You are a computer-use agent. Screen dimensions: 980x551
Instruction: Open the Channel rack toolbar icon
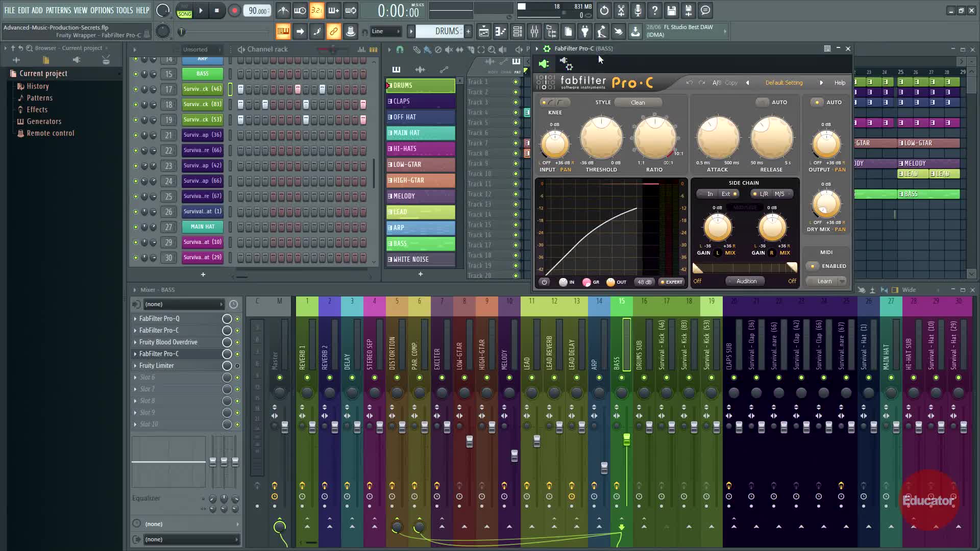(517, 32)
